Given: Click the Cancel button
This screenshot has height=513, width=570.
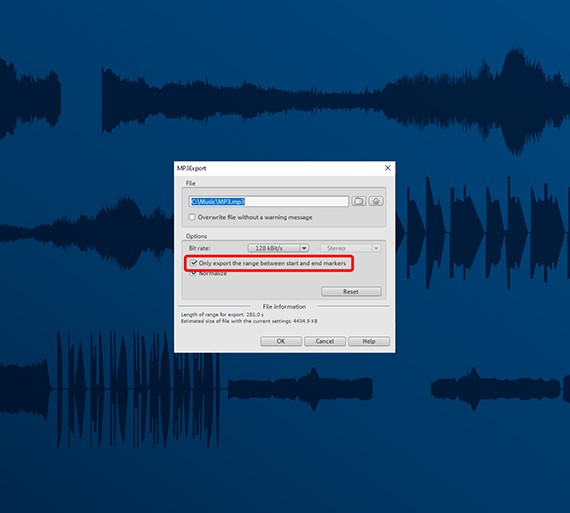Looking at the screenshot, I should pos(325,341).
